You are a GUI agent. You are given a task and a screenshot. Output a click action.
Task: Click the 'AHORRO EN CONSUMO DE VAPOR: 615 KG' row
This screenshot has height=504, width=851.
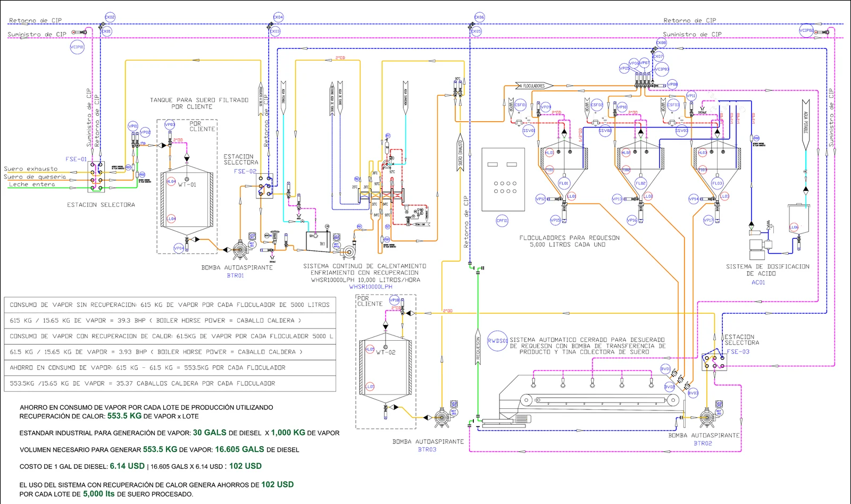pos(170,368)
